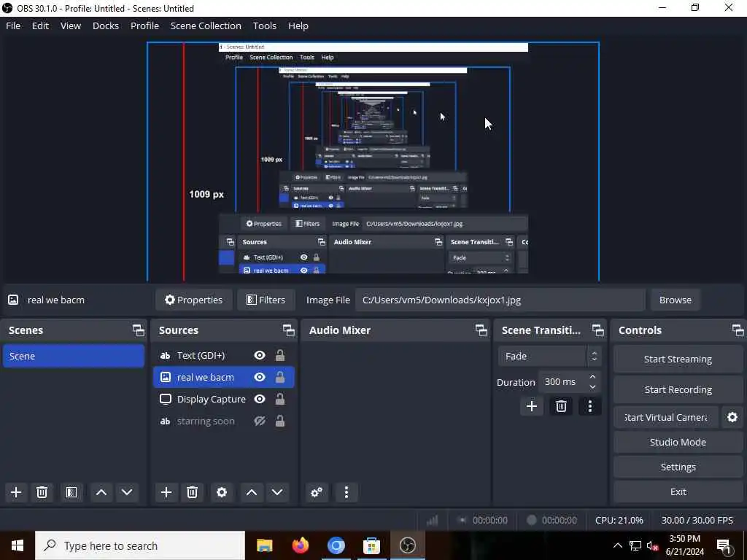Undock the Scenes panel with the float icon
Image resolution: width=747 pixels, height=560 pixels.
coord(138,330)
